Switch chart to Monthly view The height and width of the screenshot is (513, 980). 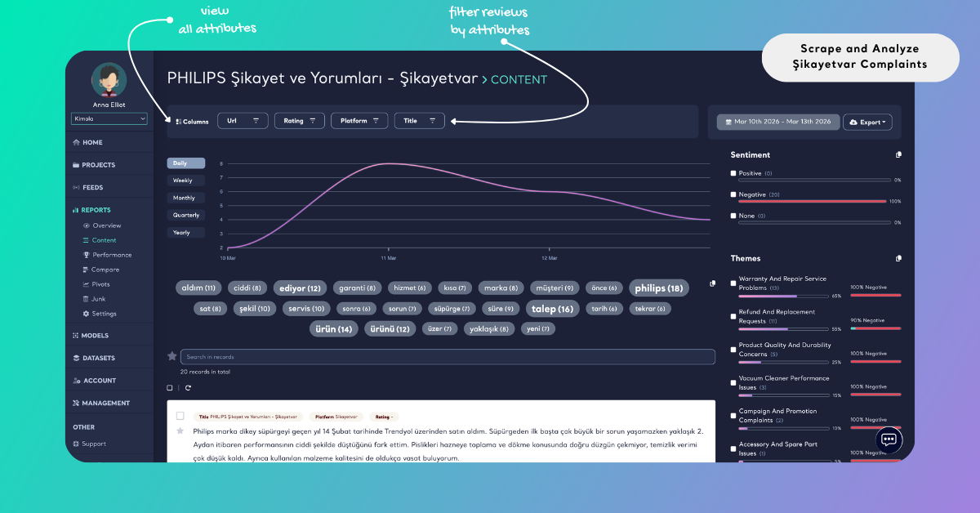(186, 198)
